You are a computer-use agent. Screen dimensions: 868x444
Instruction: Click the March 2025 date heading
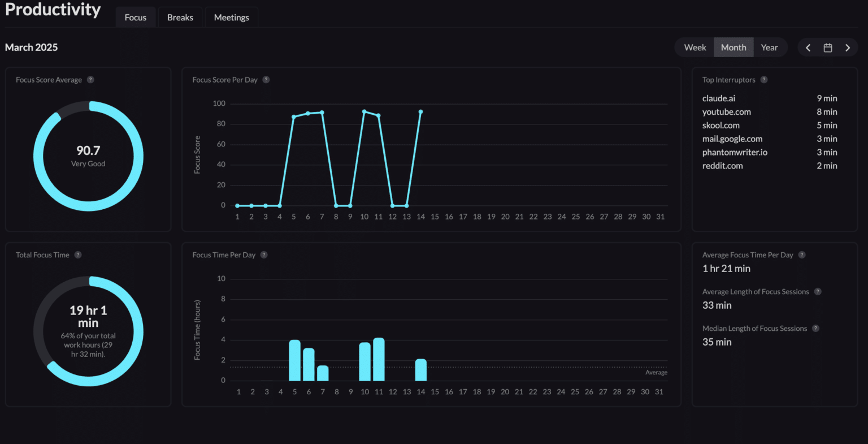(x=32, y=48)
